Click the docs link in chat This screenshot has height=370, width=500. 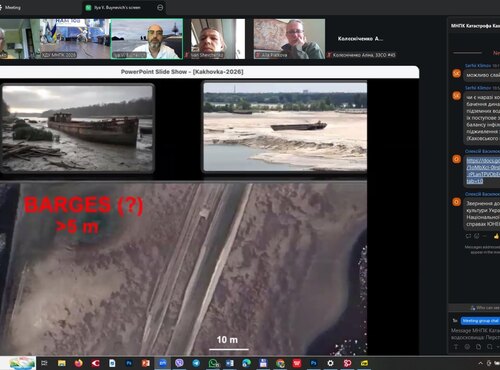point(483,171)
